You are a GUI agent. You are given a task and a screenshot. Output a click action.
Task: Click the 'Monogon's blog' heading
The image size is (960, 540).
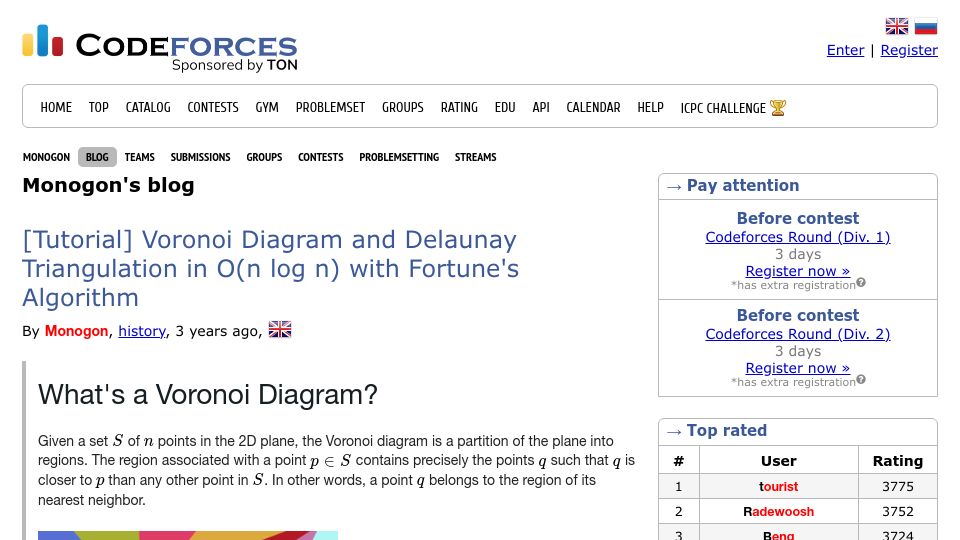pos(108,185)
